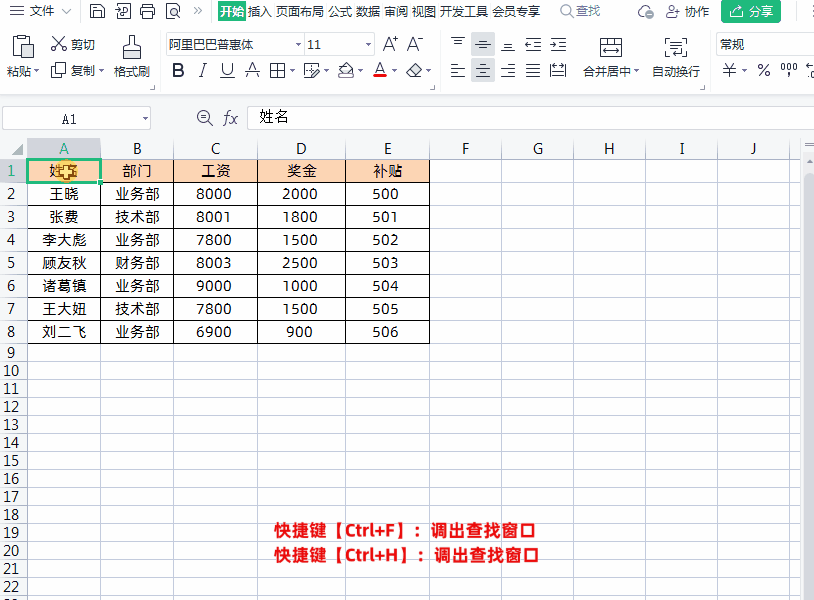Viewport: 814px width, 600px height.
Task: Click the currency ¥ format icon
Action: pyautogui.click(x=729, y=70)
